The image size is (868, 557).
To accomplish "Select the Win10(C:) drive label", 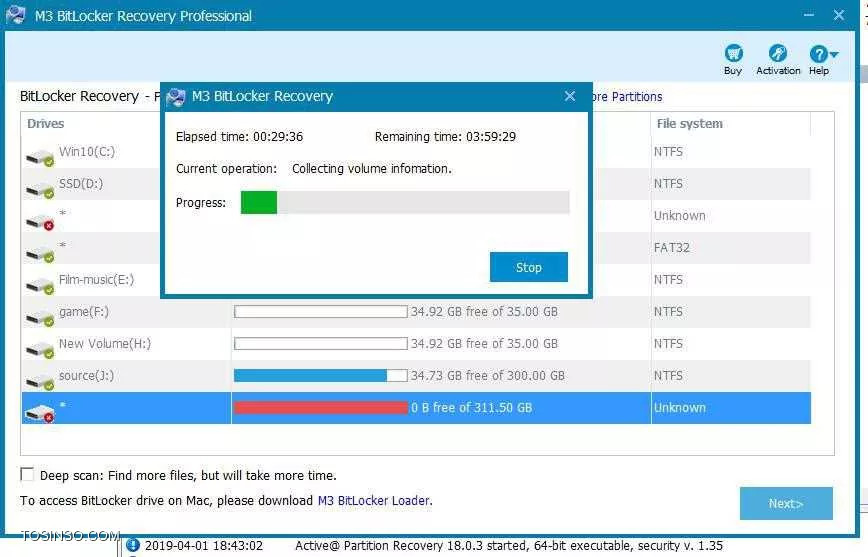I will (87, 152).
